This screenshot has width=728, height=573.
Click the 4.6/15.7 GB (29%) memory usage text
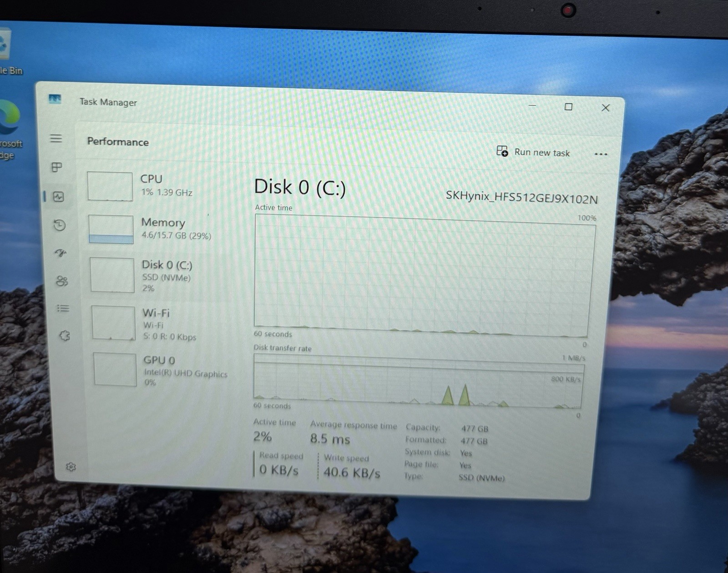[x=176, y=236]
